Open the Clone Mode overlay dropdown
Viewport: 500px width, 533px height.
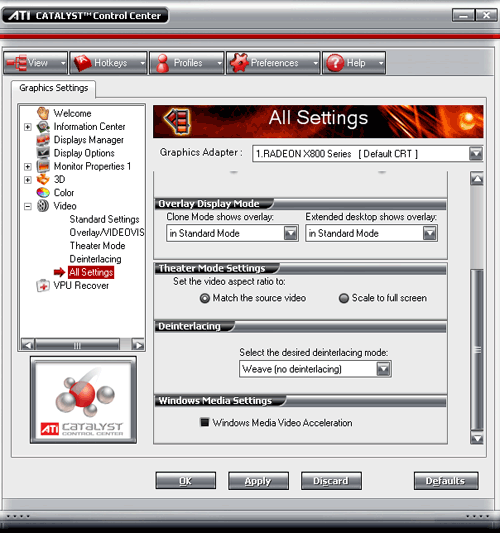pos(232,233)
